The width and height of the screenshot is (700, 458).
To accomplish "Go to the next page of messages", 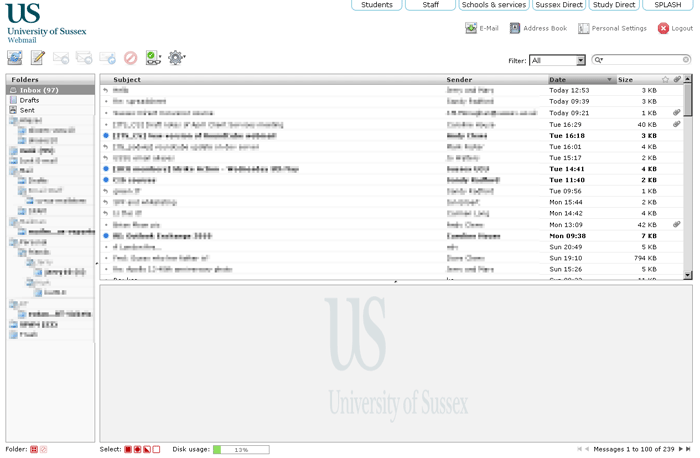I will pos(681,449).
